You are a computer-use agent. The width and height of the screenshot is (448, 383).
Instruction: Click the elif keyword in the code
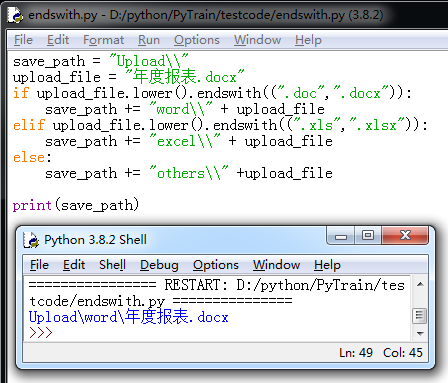tap(29, 125)
